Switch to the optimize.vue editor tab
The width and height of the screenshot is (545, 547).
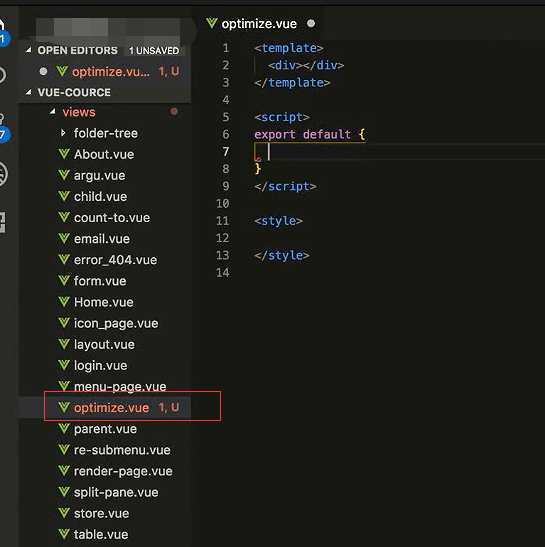[259, 24]
